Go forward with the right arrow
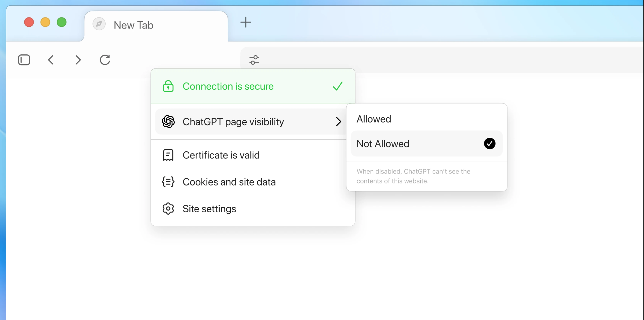The image size is (644, 320). [78, 60]
